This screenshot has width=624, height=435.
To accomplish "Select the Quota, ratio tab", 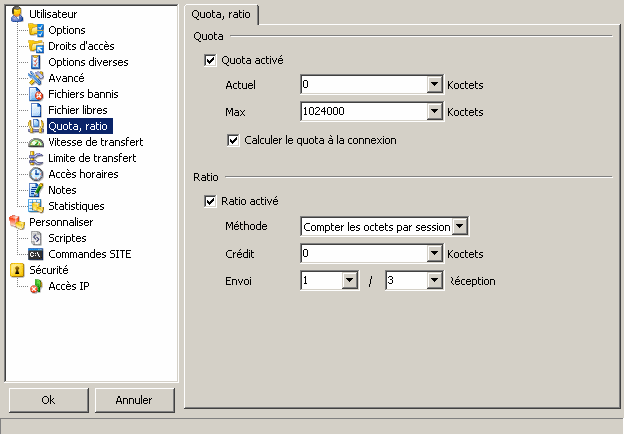I will pyautogui.click(x=222, y=14).
